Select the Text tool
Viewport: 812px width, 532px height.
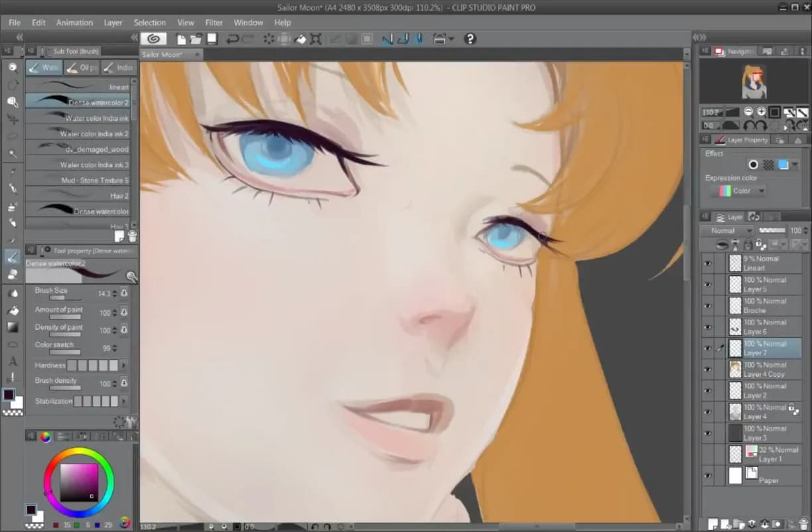(x=13, y=362)
